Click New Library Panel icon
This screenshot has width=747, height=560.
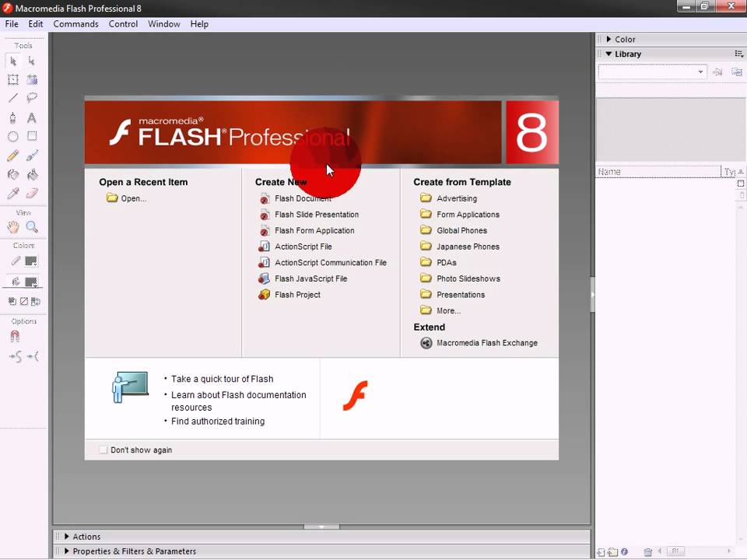point(737,72)
